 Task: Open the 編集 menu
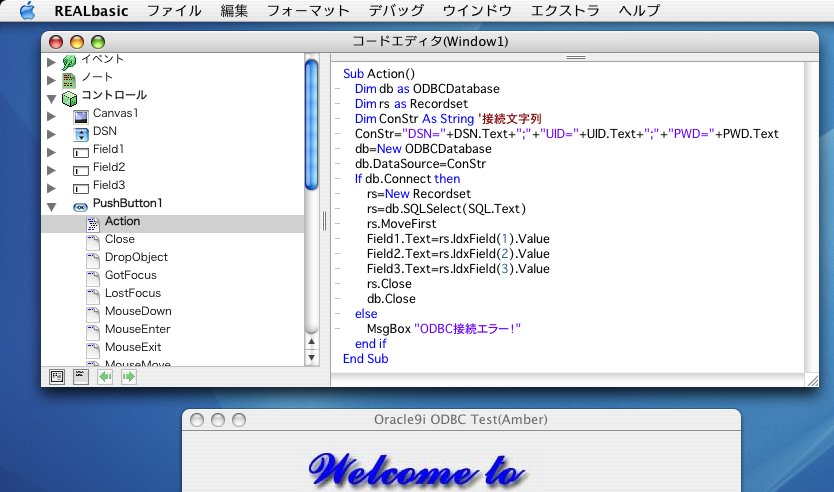(234, 11)
